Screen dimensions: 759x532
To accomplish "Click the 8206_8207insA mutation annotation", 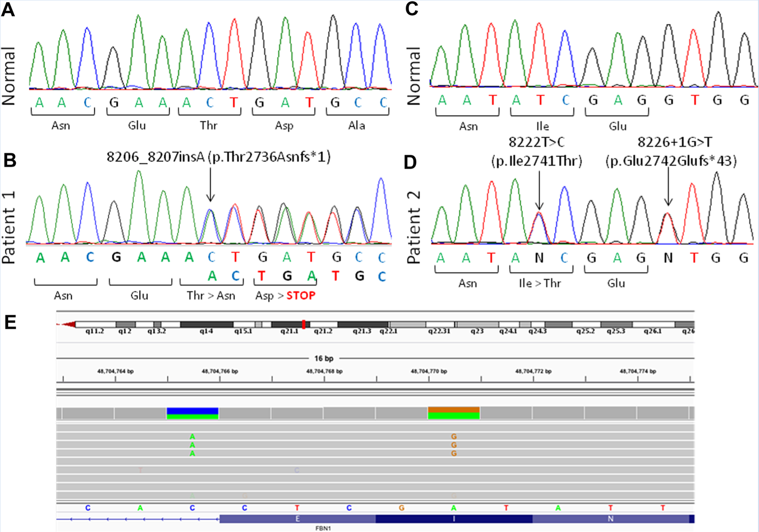I will pyautogui.click(x=219, y=157).
